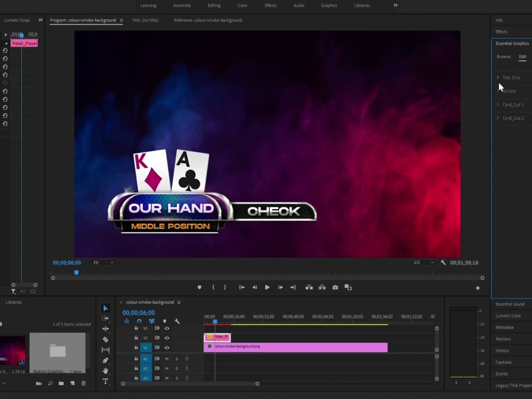Open the Essential Sound panel

pos(510,304)
